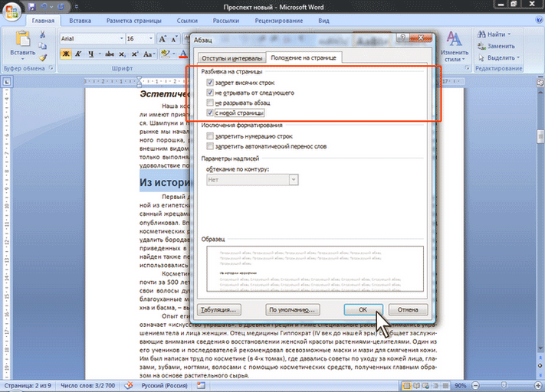
Task: Open the Styles group dialog launcher
Action: tap(468, 68)
